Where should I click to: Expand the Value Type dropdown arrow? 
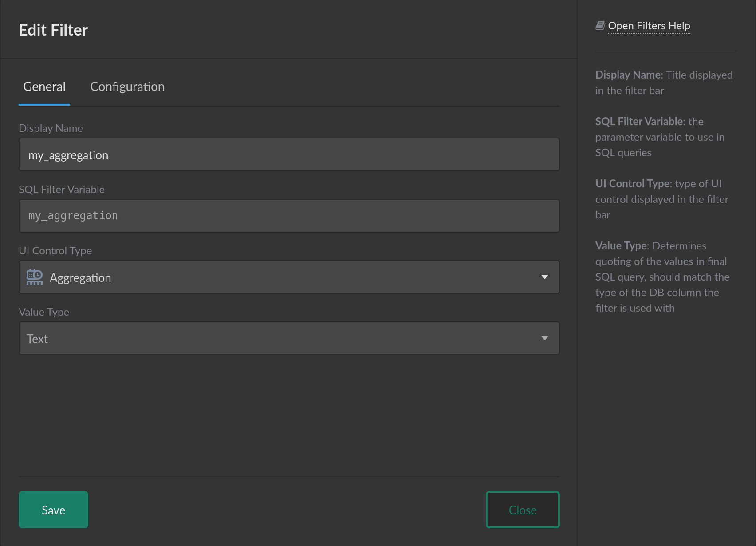545,338
